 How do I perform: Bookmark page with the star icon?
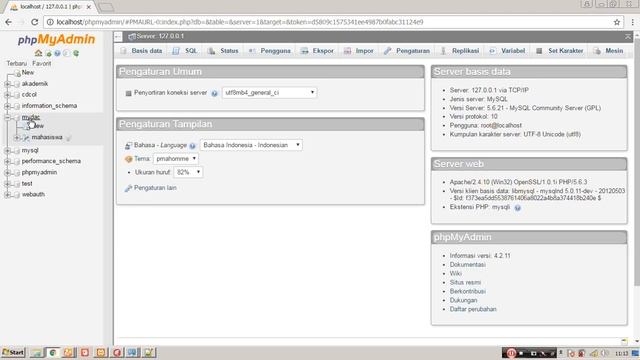click(617, 22)
